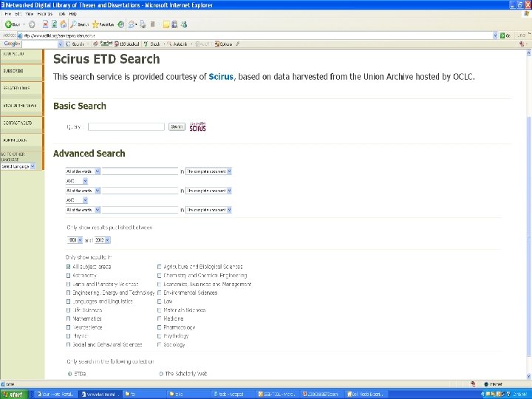Click the Basic Search 'Search' button

tap(177, 126)
